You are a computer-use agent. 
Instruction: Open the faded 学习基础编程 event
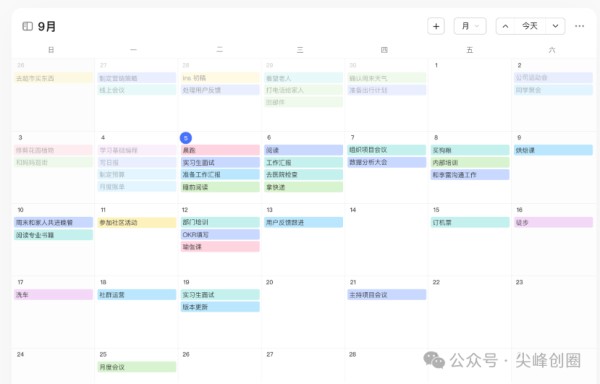pyautogui.click(x=137, y=150)
